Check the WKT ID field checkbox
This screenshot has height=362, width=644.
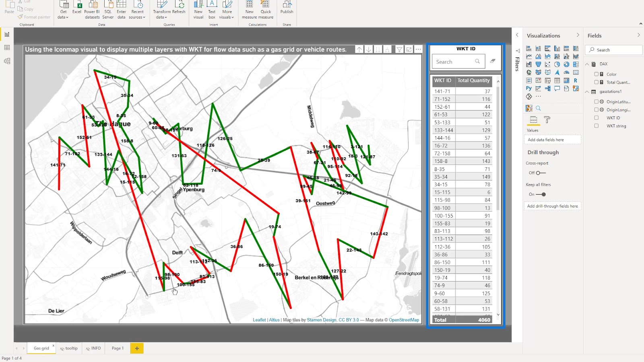(x=597, y=118)
